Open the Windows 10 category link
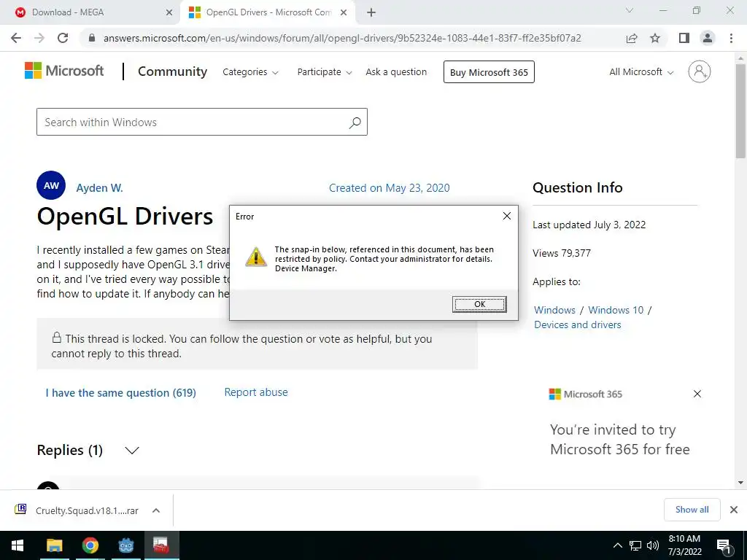747x560 pixels. point(616,310)
